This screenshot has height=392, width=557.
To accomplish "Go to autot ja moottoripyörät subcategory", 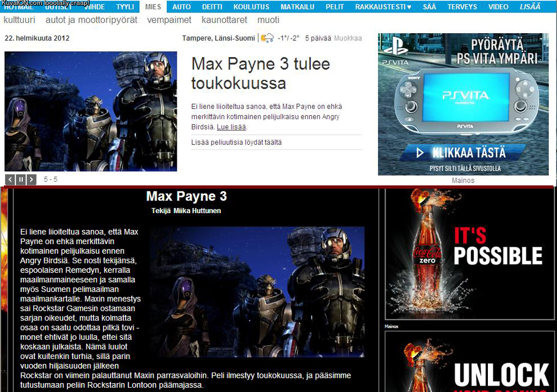I will (x=91, y=20).
